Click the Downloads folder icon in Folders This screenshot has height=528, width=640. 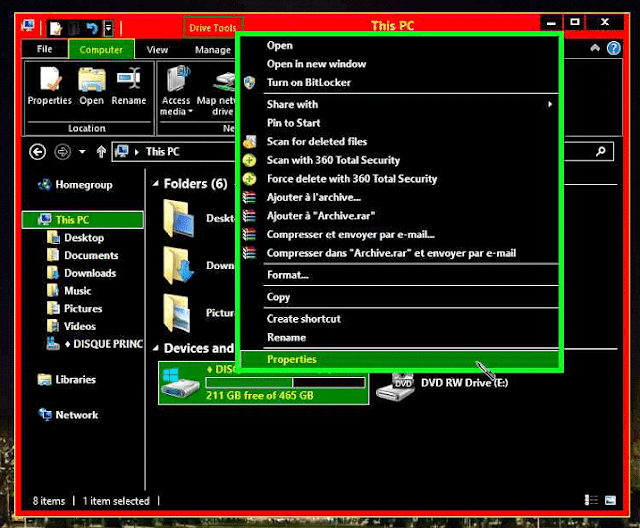tap(178, 266)
